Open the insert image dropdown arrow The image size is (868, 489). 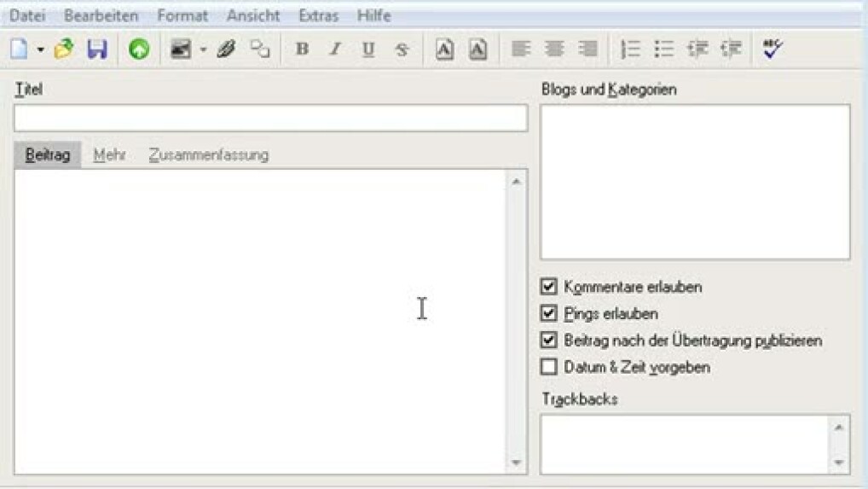point(203,49)
